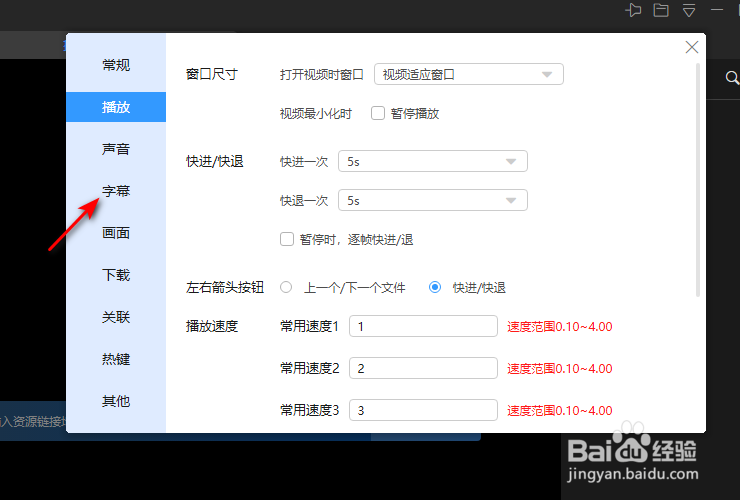
Task: Expand the 快退一次 5s dropdown
Action: pyautogui.click(x=433, y=201)
